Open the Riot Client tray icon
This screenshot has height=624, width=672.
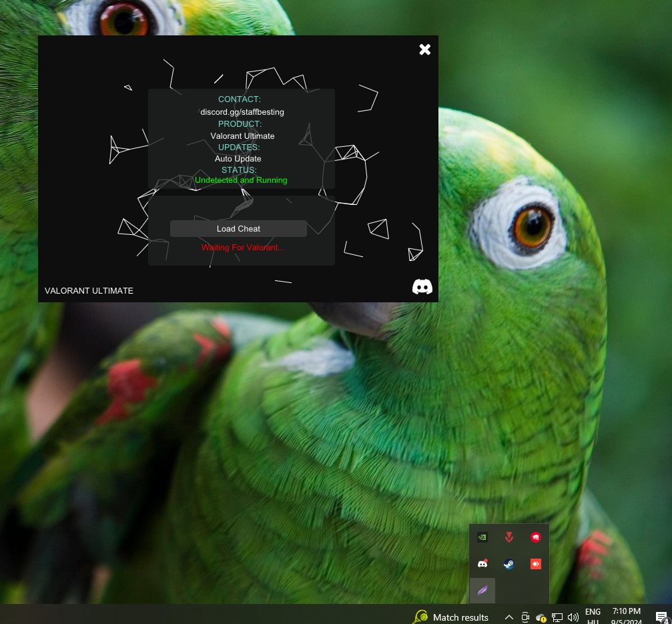tap(535, 537)
